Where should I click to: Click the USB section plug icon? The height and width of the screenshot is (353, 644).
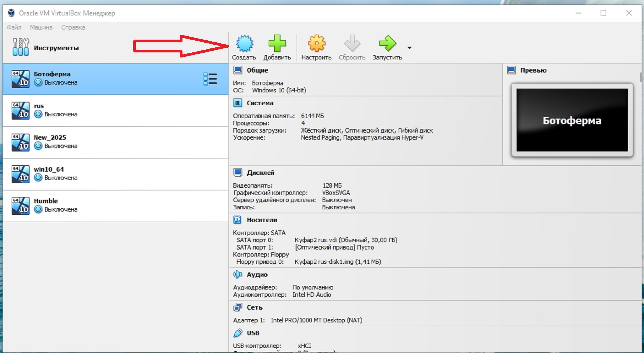tap(237, 333)
